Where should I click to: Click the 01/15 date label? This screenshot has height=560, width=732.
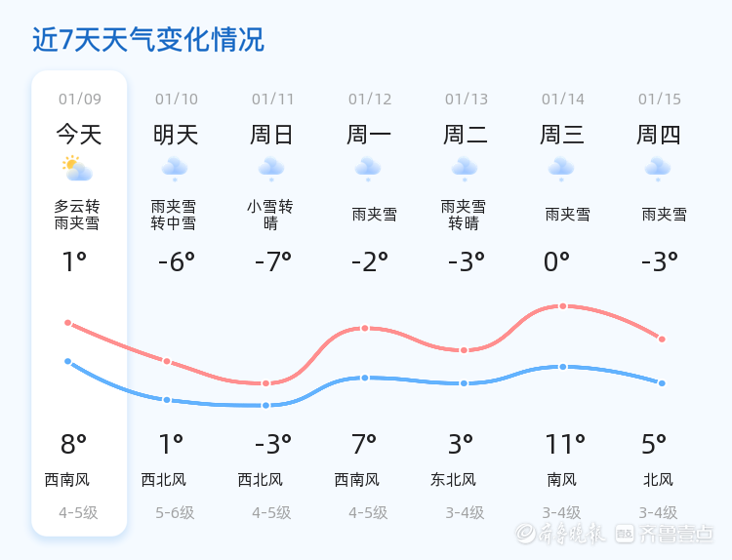point(660,100)
